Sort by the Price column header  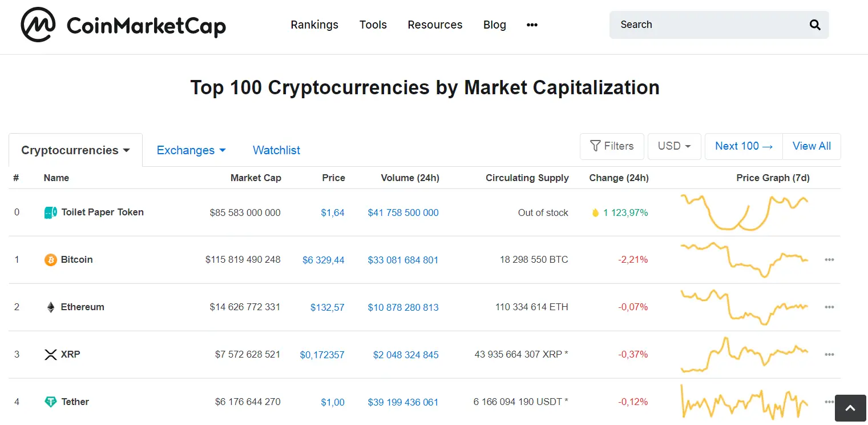tap(334, 178)
